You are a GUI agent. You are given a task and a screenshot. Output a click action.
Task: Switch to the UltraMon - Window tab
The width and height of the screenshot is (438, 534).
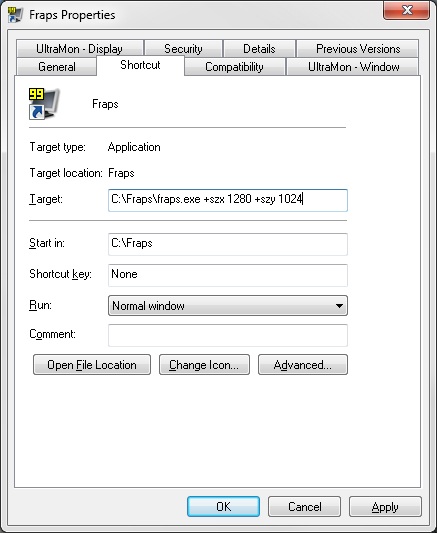point(353,67)
